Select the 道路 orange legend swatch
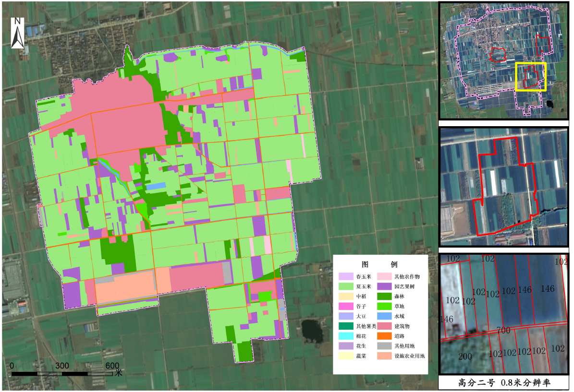 coord(384,336)
